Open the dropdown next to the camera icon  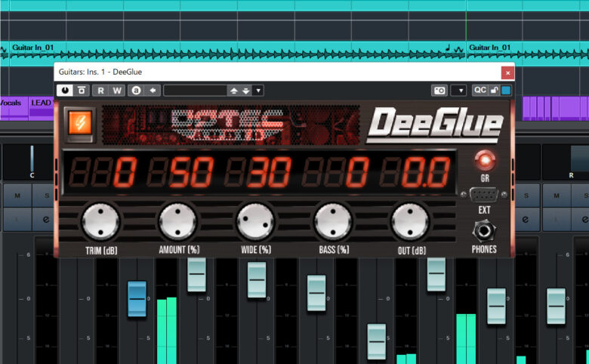458,90
